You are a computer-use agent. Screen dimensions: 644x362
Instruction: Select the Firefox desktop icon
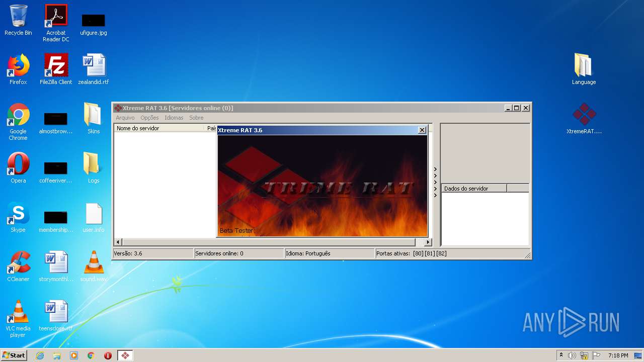18,70
